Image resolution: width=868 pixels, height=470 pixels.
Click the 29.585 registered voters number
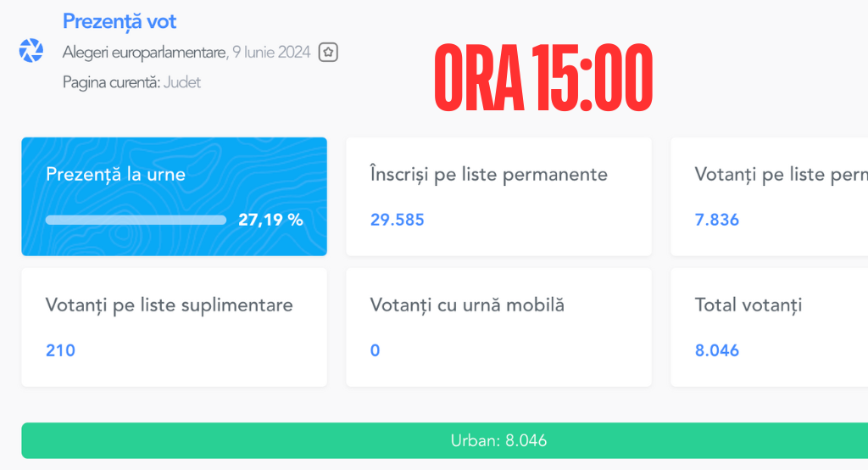(x=397, y=220)
